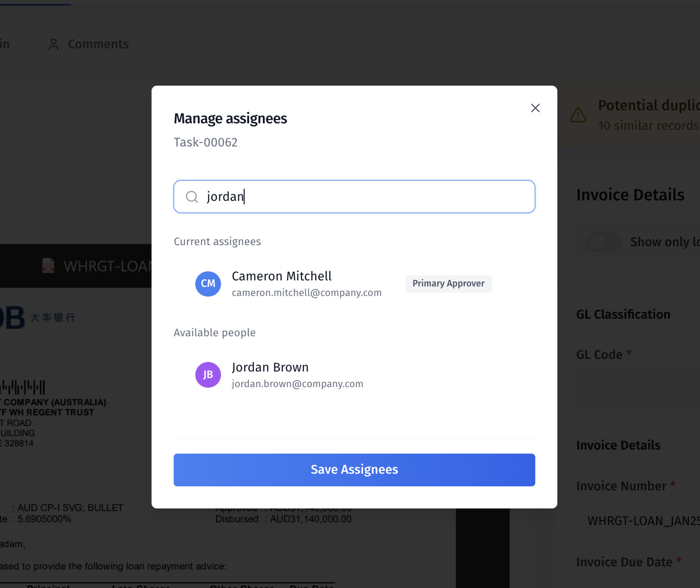Viewport: 700px width, 588px height.
Task: Select the JB purple avatar
Action: tap(208, 375)
